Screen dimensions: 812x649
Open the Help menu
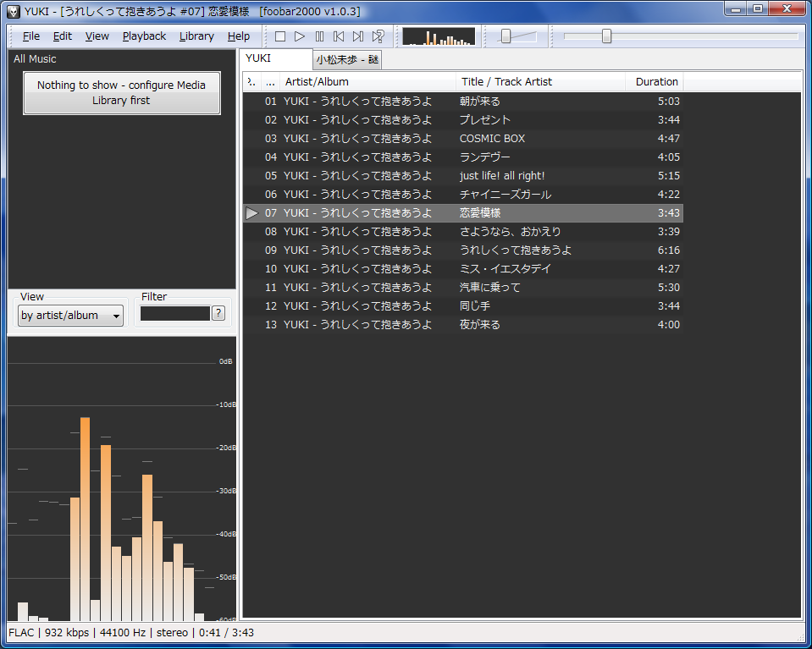pos(239,36)
